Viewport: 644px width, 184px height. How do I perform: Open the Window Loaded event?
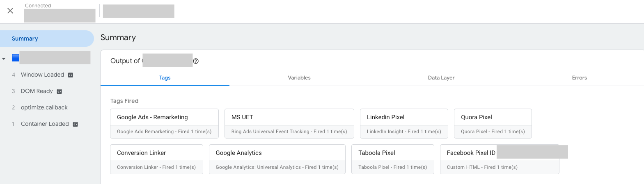pos(42,75)
